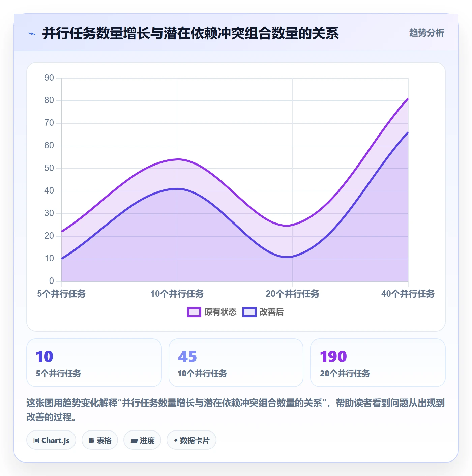The height and width of the screenshot is (476, 472).
Task: Click the y-axis value 50
Action: coord(49,168)
